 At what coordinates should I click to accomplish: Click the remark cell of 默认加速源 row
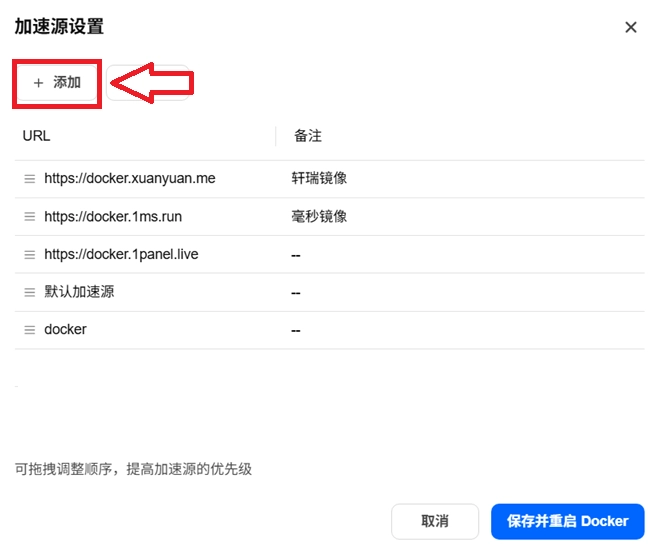click(x=296, y=293)
